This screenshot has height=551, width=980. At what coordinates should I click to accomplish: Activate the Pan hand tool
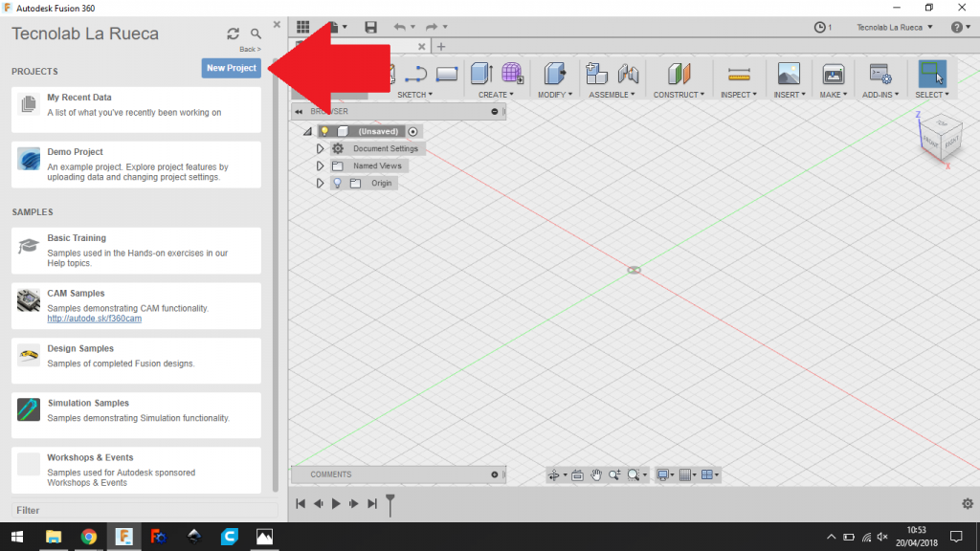[596, 474]
